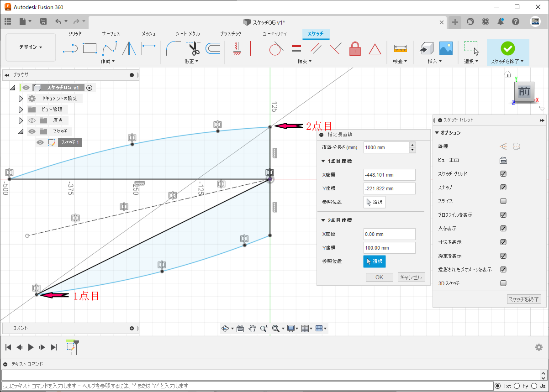The image size is (549, 392).
Task: Select the Rectangle sketch tool
Action: [90, 48]
